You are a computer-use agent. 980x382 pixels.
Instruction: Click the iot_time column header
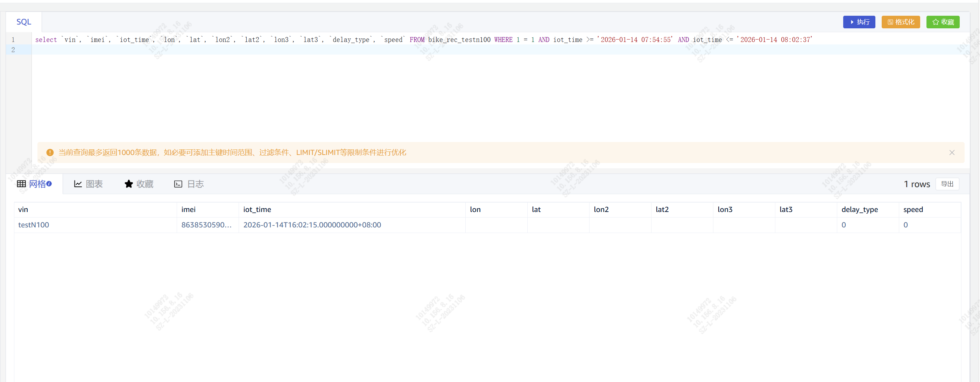(257, 210)
